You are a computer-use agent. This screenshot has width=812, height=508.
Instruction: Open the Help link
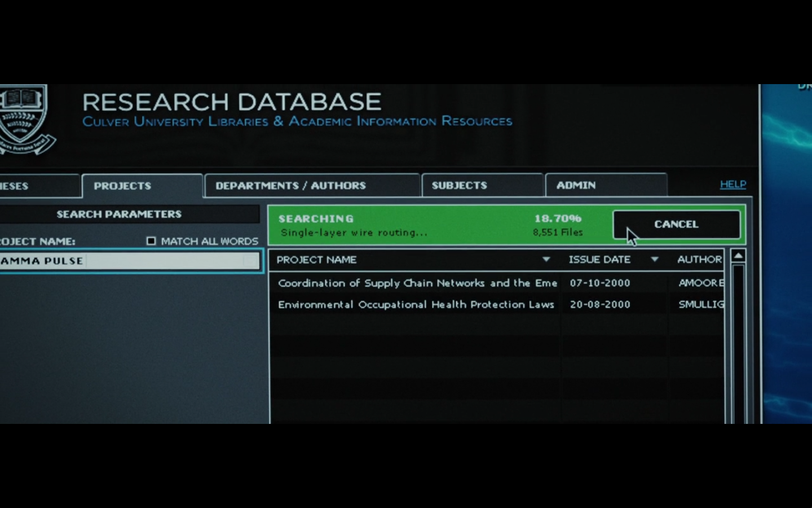pos(732,185)
